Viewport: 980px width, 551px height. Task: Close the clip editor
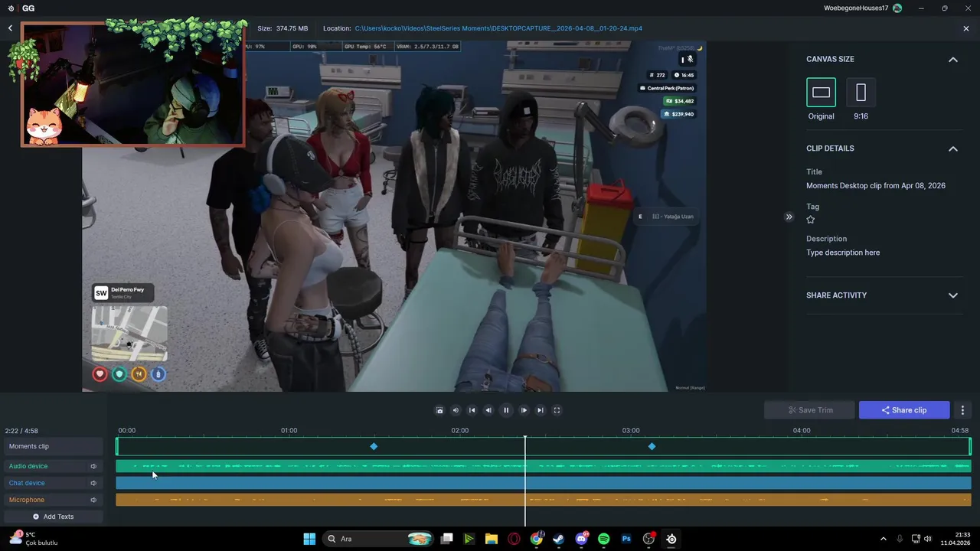[x=966, y=28]
